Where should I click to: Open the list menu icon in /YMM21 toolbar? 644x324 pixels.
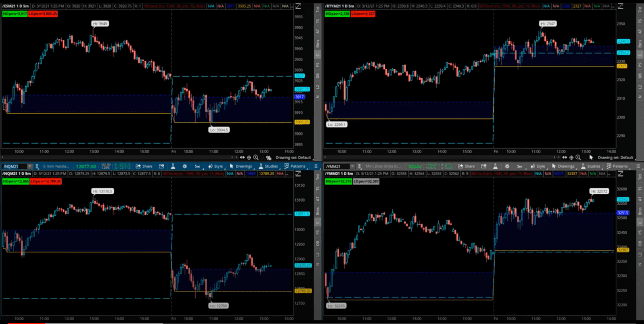tap(638, 166)
